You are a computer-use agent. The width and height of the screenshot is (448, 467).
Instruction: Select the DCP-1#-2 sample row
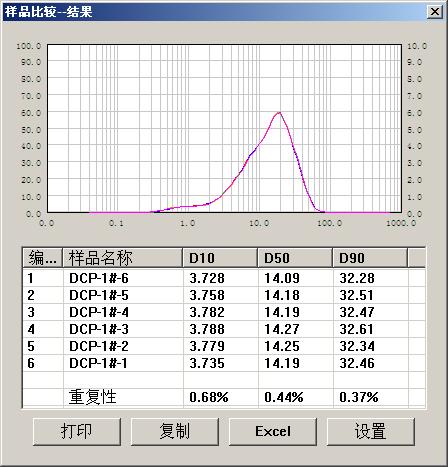pyautogui.click(x=224, y=346)
